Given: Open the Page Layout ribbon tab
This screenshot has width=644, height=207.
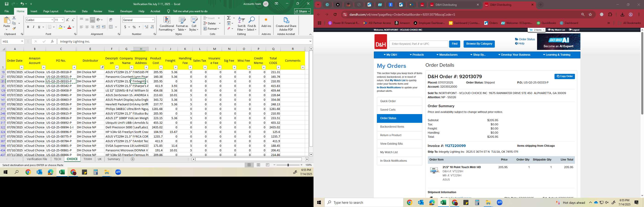Looking at the screenshot, I should coord(51,11).
